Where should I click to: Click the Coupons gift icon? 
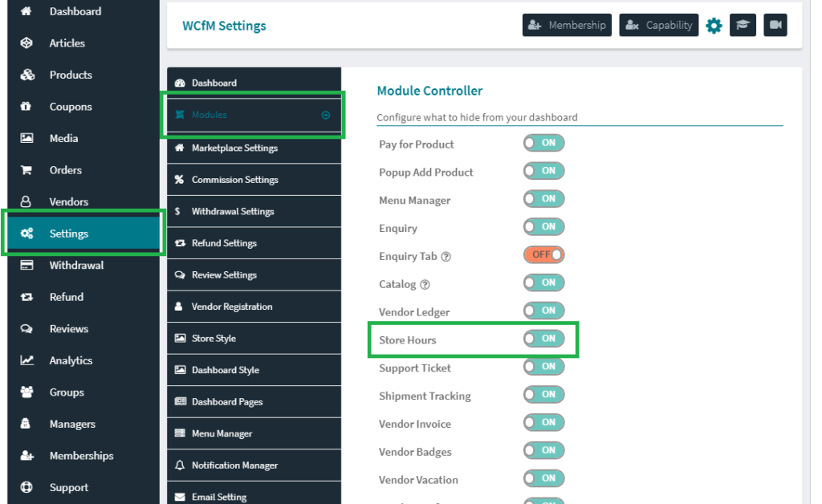click(26, 107)
